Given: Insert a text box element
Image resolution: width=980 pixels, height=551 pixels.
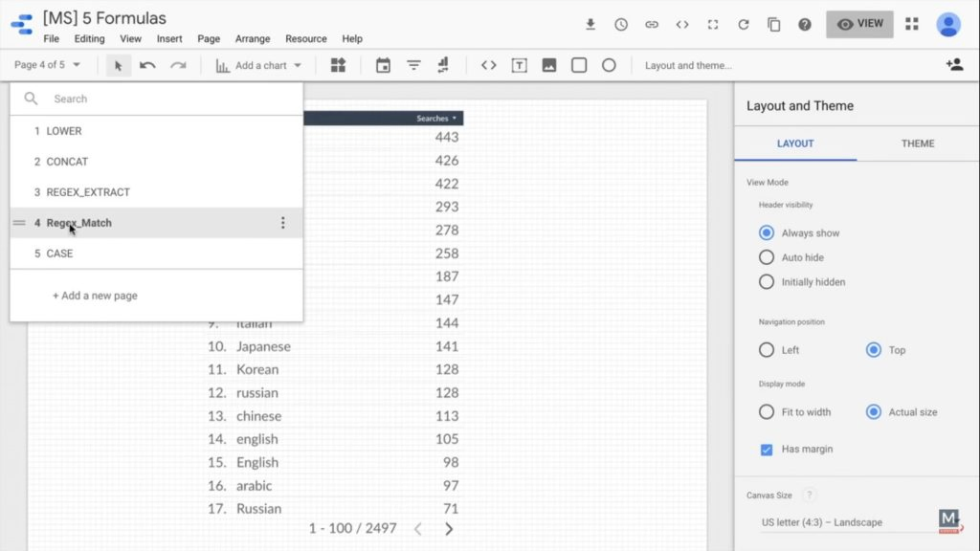Looking at the screenshot, I should point(520,65).
